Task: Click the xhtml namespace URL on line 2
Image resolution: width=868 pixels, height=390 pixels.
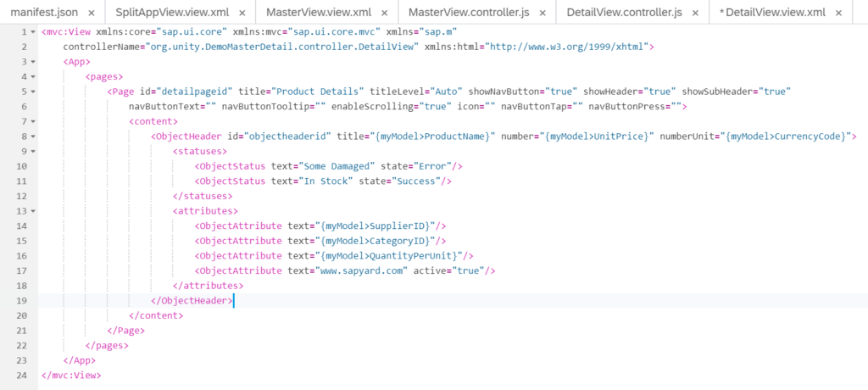Action: (567, 47)
